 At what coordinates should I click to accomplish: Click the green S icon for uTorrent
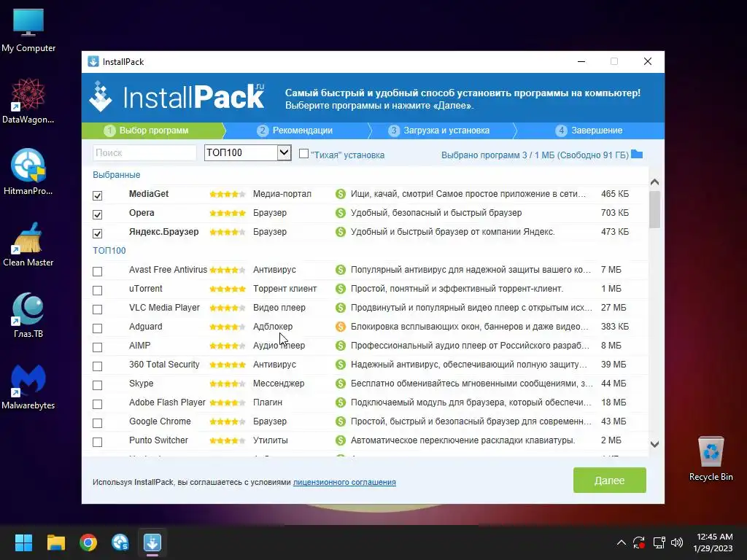tap(340, 289)
